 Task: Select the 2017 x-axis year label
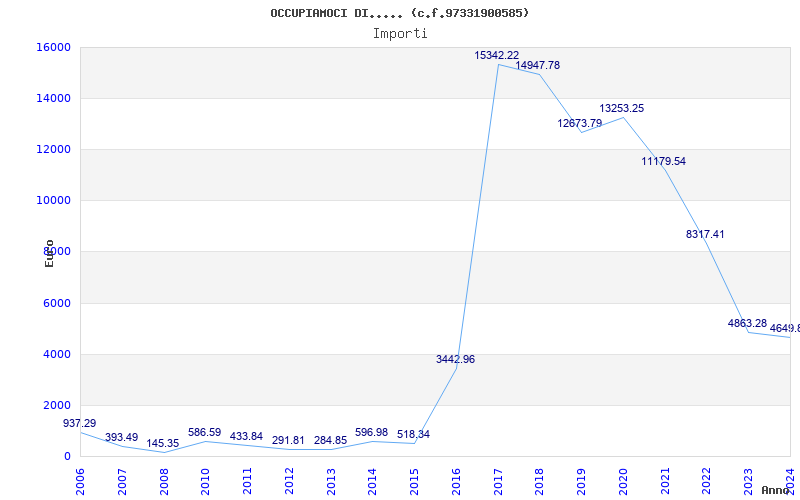click(x=498, y=481)
